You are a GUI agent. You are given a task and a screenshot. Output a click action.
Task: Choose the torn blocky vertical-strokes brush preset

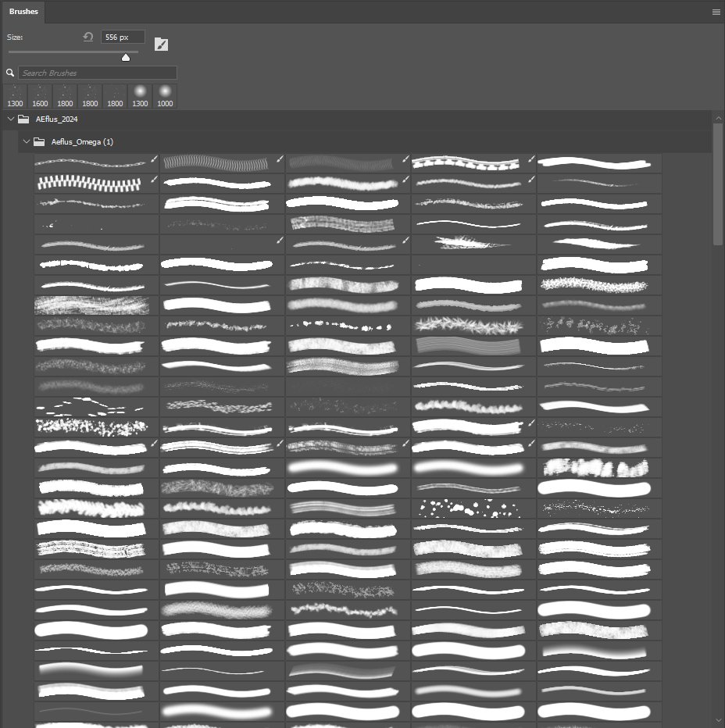click(x=599, y=468)
